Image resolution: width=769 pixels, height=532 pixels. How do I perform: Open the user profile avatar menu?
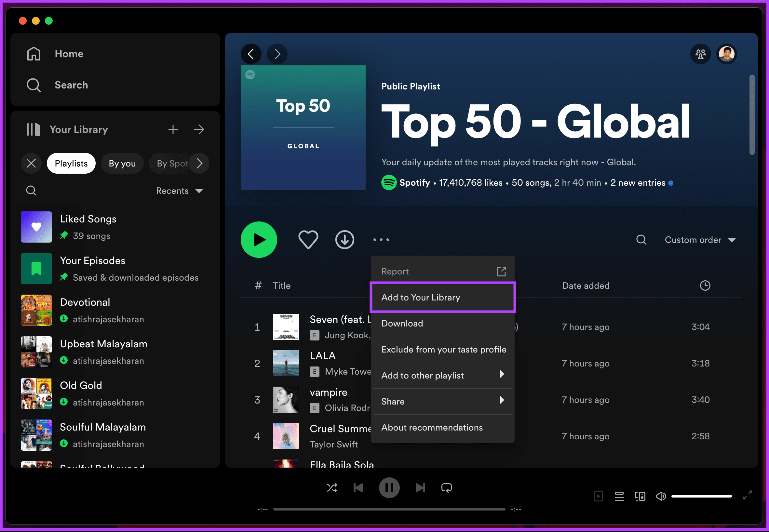coord(727,54)
